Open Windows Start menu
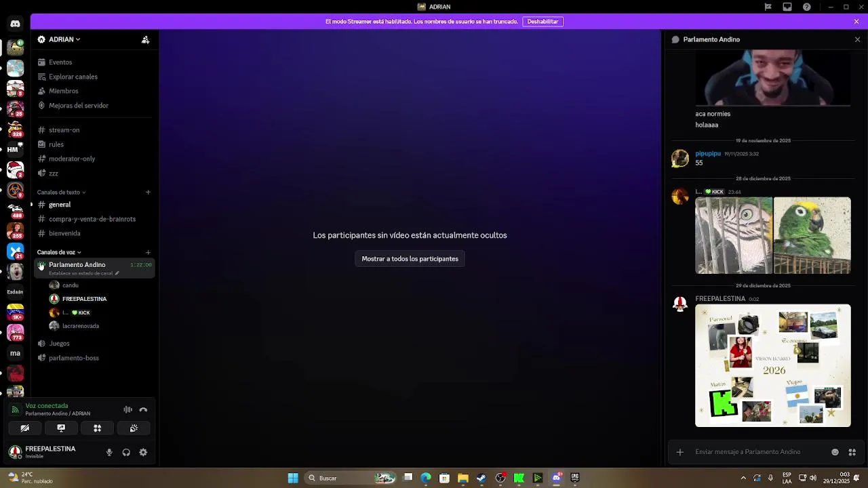868x488 pixels. coord(293,478)
